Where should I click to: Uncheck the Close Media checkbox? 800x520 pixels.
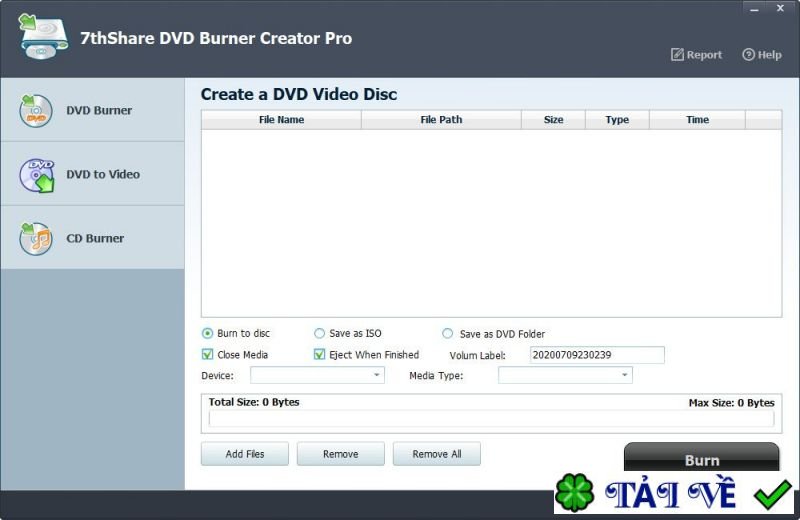tap(207, 354)
